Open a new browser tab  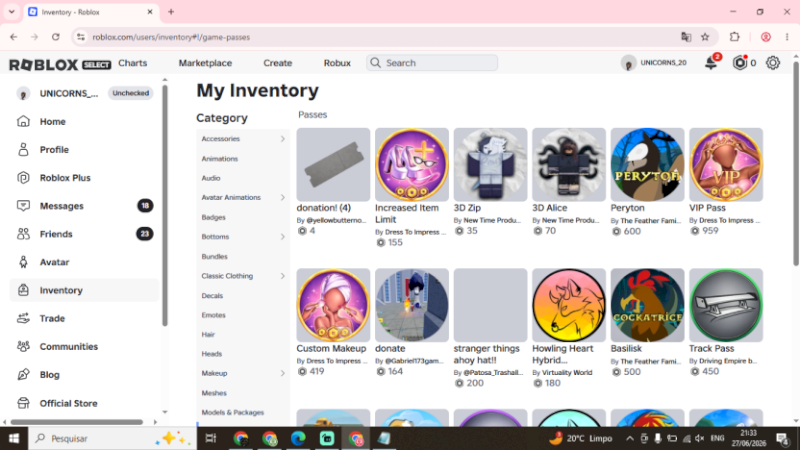pyautogui.click(x=171, y=12)
